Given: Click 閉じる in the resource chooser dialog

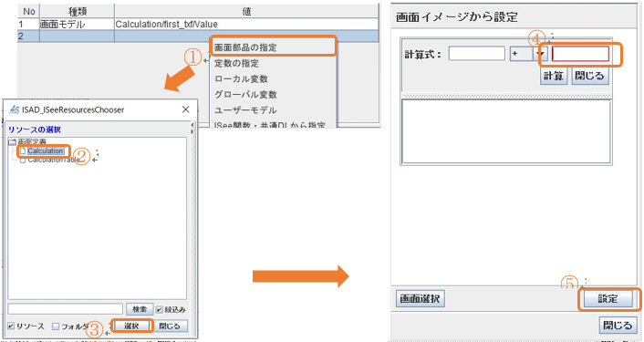Looking at the screenshot, I should coord(170,326).
